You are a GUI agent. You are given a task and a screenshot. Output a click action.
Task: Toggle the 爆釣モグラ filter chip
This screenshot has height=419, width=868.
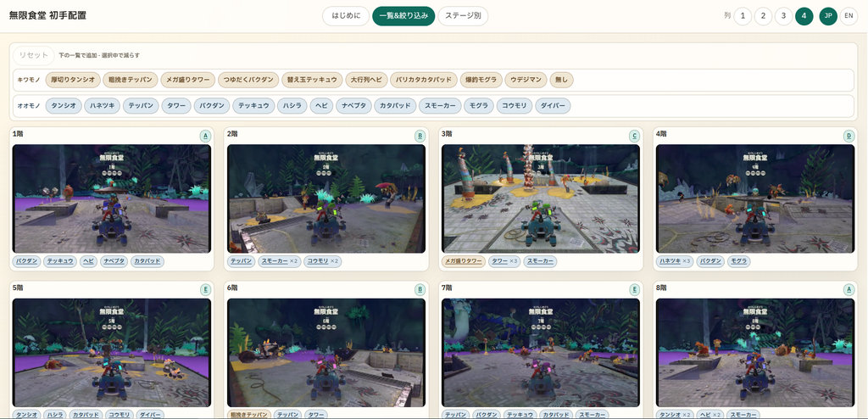tap(481, 80)
